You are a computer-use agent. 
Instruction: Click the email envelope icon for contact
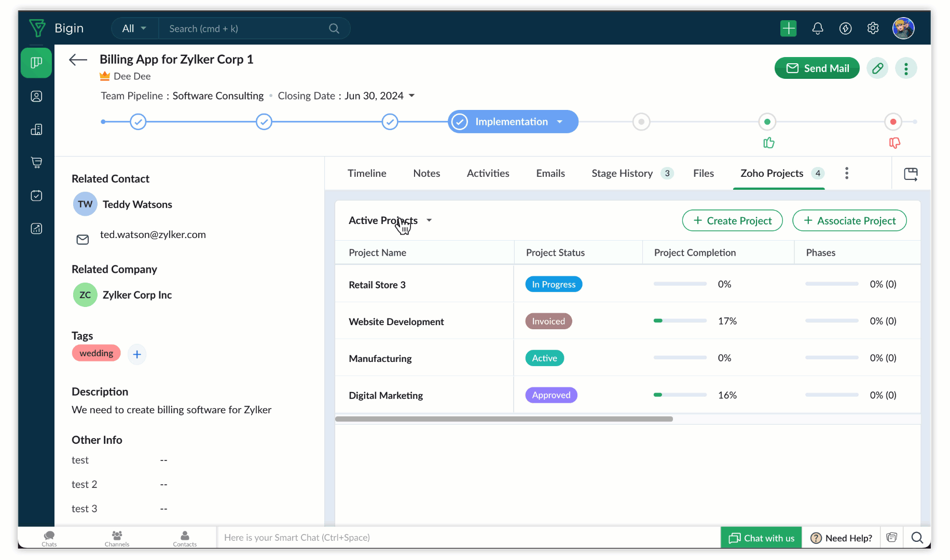click(x=82, y=239)
